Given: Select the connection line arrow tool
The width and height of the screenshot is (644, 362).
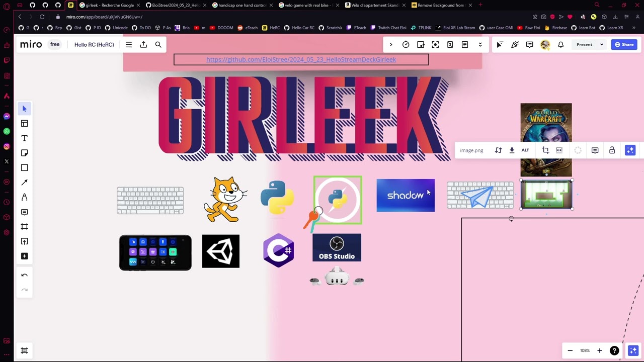Looking at the screenshot, I should click(24, 183).
